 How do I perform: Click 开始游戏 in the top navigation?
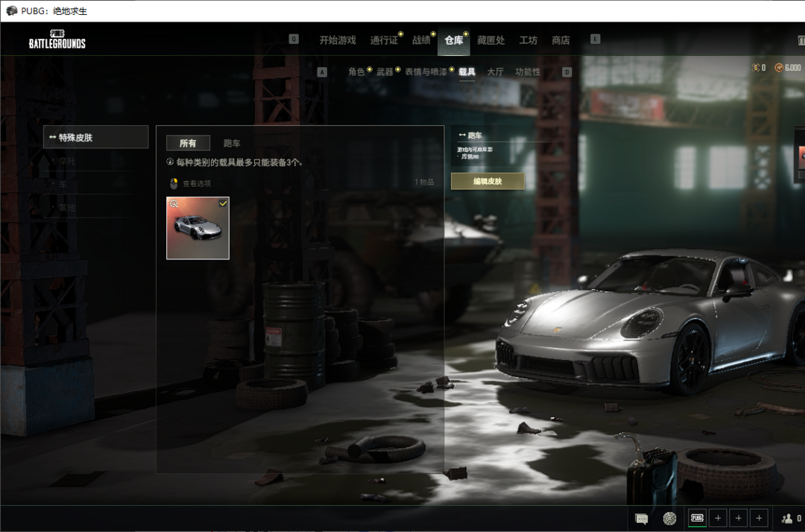click(338, 40)
